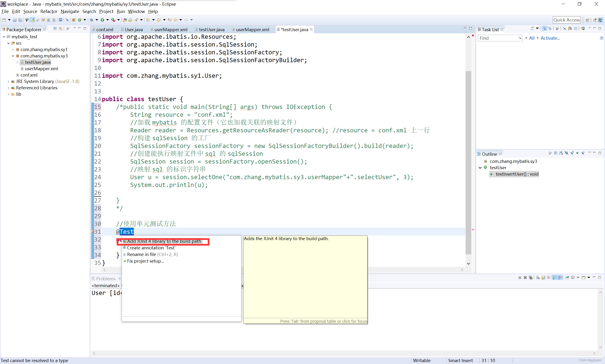Toggle Scheduled view in Task List

550,29
